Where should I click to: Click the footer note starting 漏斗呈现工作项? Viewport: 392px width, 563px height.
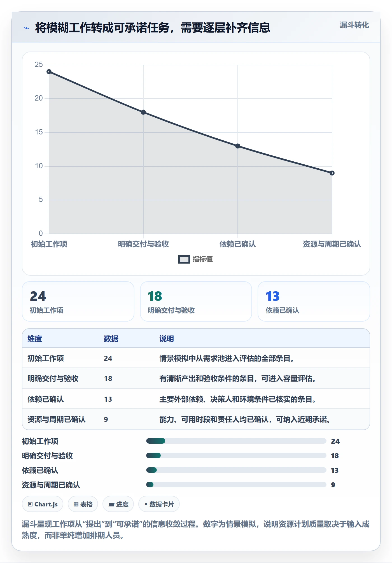coord(196,530)
